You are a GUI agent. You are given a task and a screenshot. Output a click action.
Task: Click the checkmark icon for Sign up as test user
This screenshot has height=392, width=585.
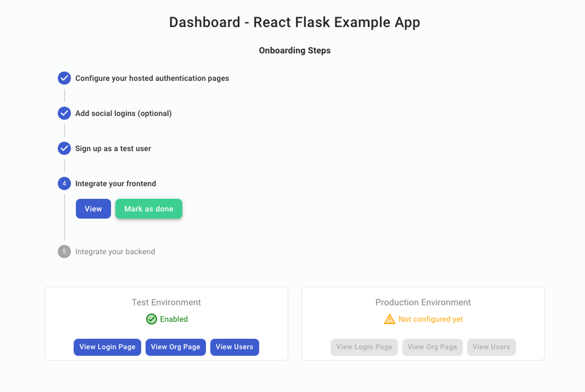tap(64, 148)
